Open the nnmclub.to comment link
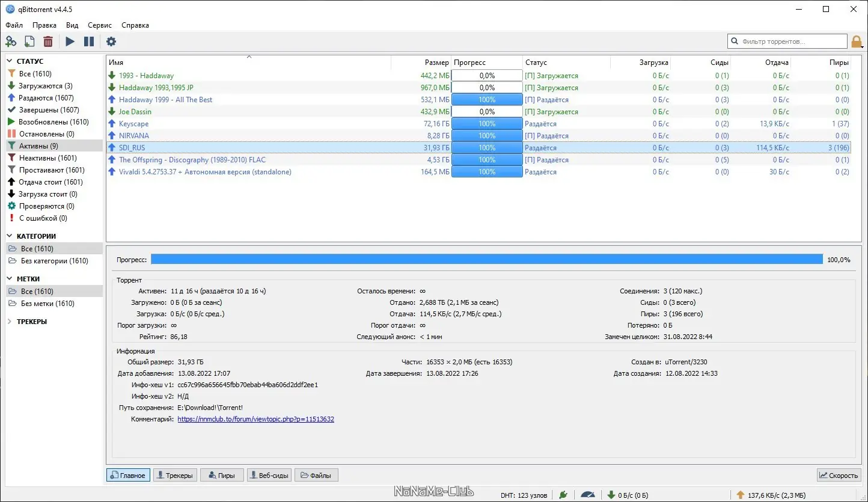The height and width of the screenshot is (502, 868). pos(256,419)
